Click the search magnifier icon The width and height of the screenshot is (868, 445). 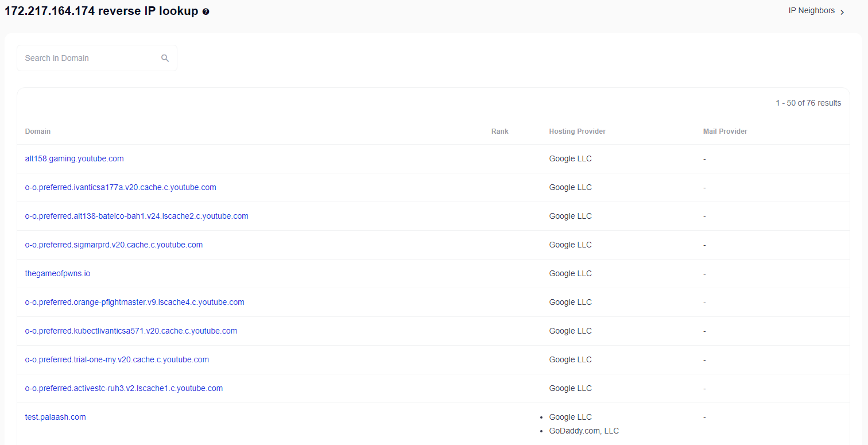tap(165, 58)
